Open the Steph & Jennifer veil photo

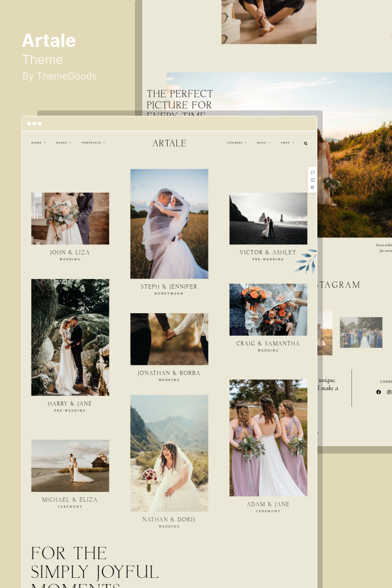pos(170,224)
